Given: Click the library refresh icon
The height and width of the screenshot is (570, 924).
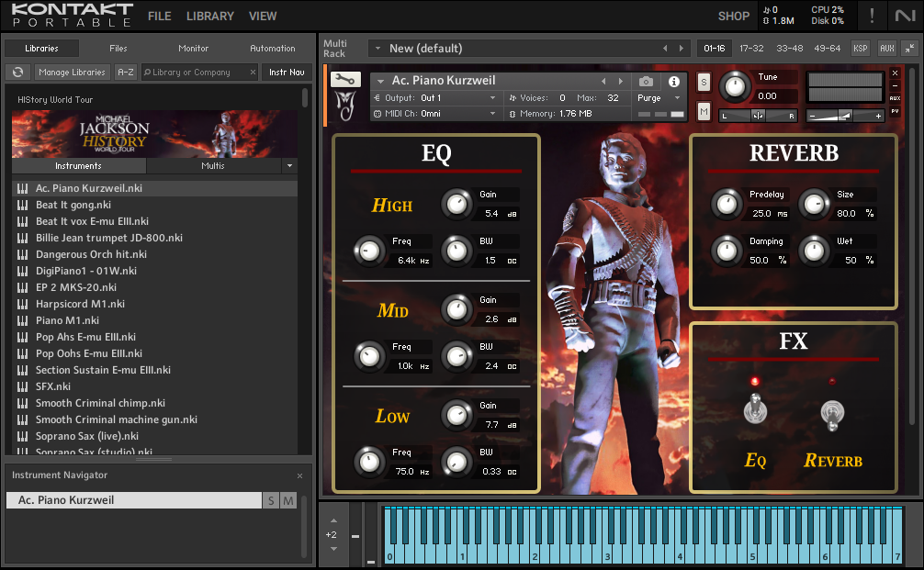Looking at the screenshot, I should [18, 72].
